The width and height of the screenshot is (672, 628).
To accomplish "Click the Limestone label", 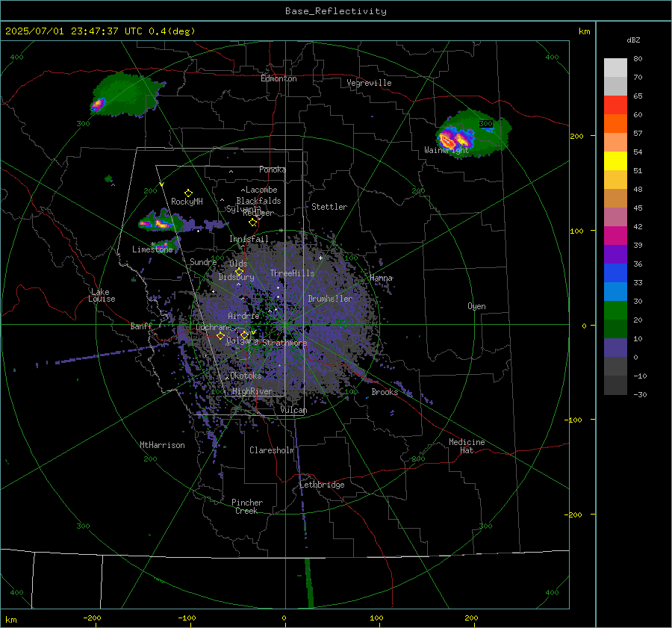I will pyautogui.click(x=152, y=249).
